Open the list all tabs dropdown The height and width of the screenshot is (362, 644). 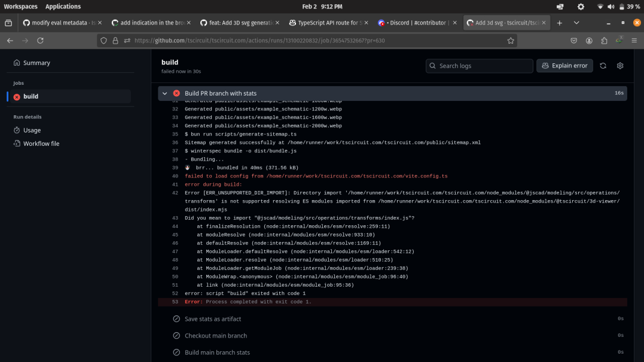click(576, 23)
